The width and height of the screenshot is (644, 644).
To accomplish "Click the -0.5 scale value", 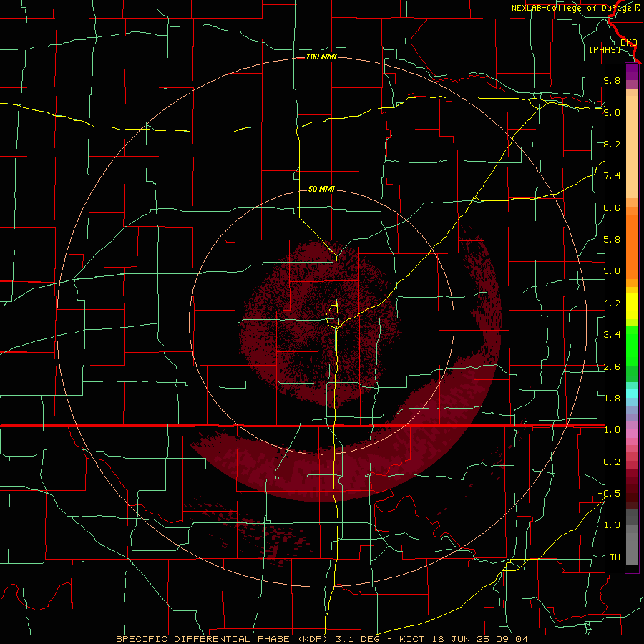I will click(609, 494).
